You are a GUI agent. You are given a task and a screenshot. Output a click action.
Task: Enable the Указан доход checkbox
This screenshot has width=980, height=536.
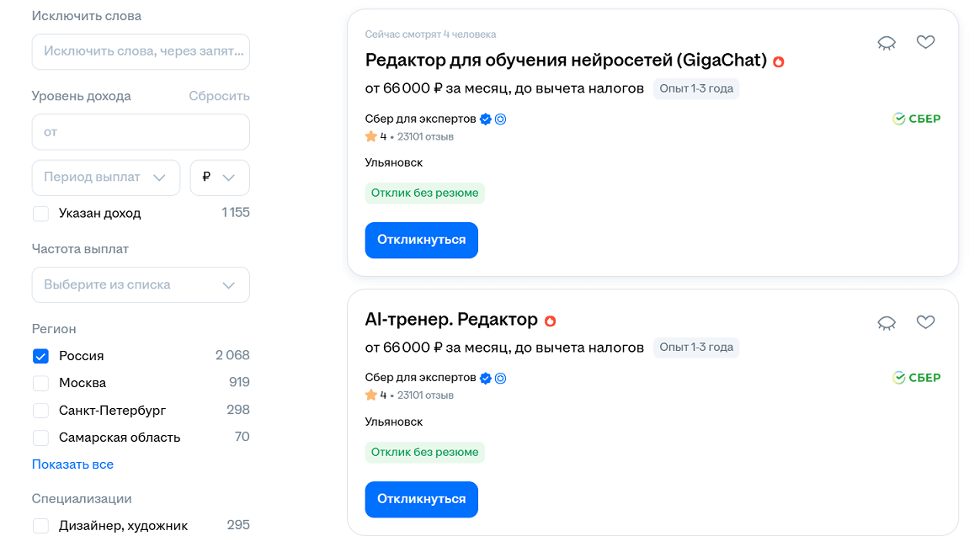[x=40, y=214]
